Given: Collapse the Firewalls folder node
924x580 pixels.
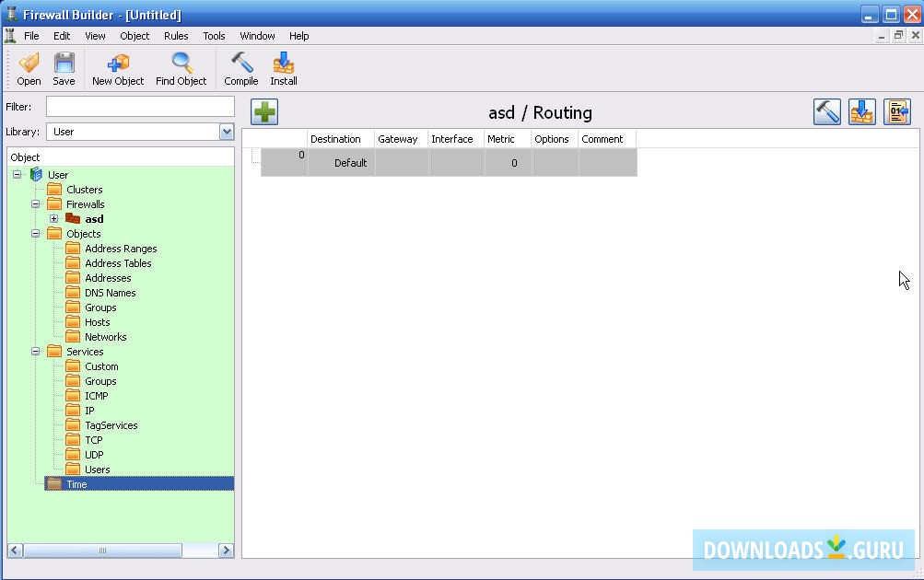Looking at the screenshot, I should point(35,203).
